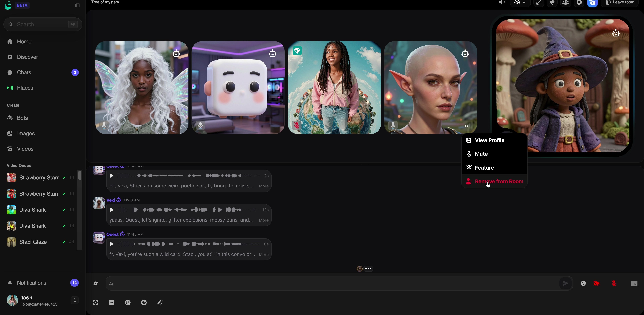
Task: Click green gem badge on globe girl tile
Action: [x=298, y=51]
